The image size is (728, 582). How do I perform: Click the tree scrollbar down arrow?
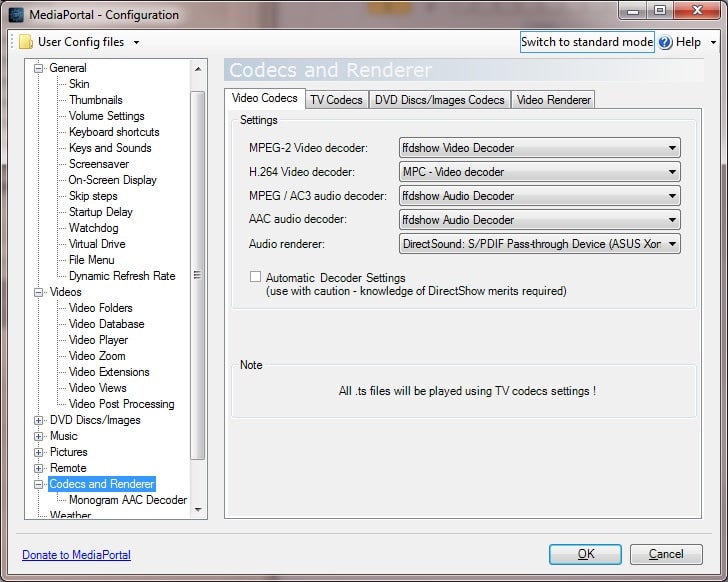point(198,510)
